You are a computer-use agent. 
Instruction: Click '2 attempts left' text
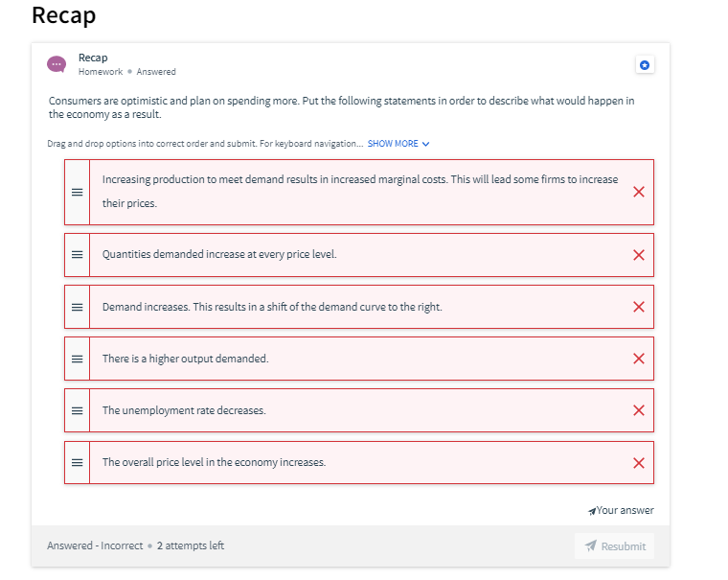tap(191, 545)
